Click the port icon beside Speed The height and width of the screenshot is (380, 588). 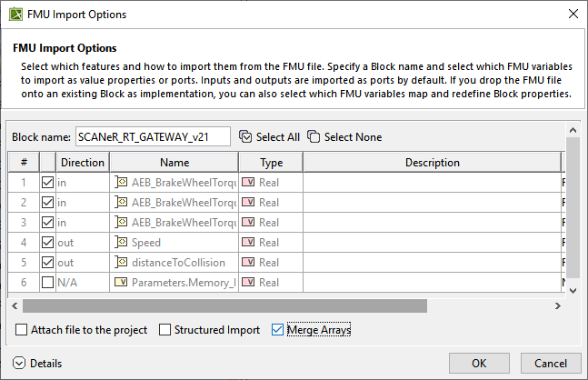tap(121, 243)
